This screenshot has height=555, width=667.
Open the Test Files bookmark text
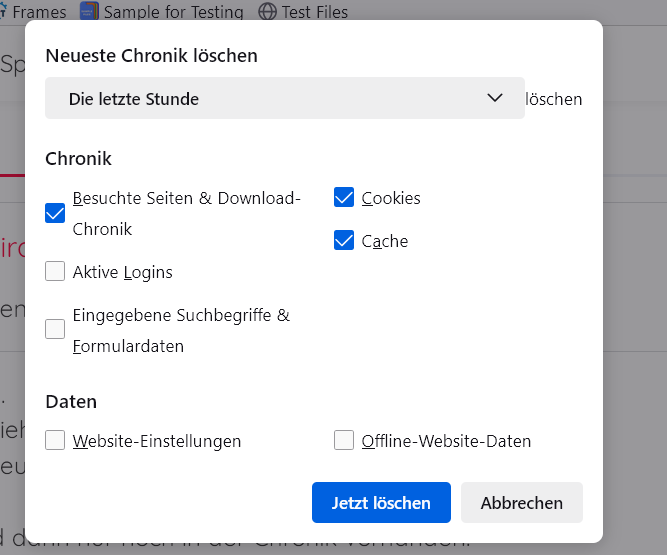coord(314,12)
